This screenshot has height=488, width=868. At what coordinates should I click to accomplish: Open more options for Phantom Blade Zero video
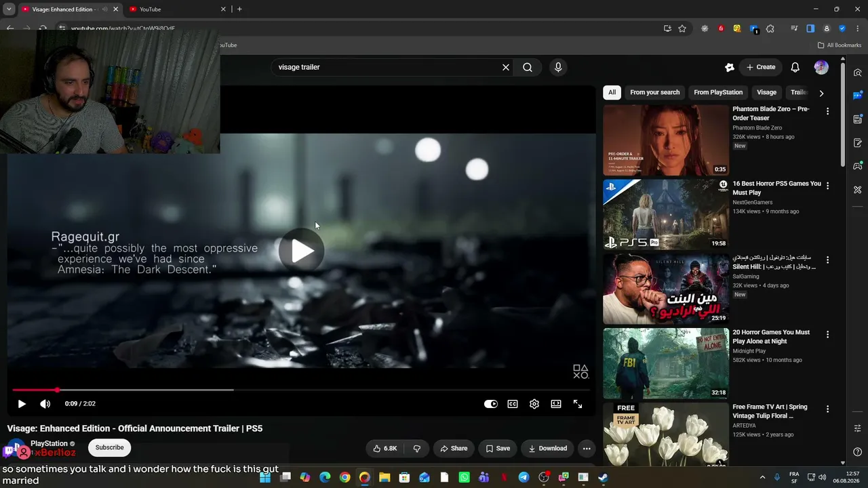coord(827,110)
